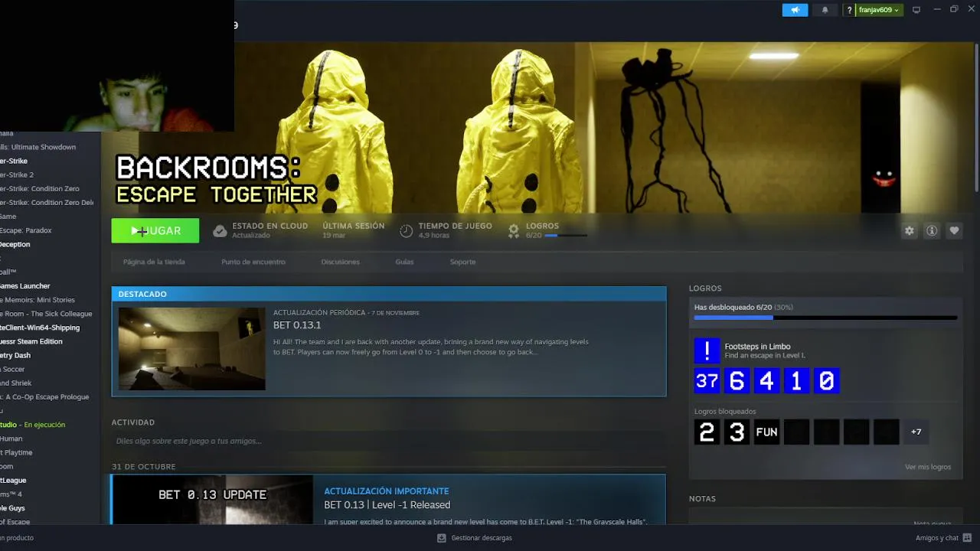Add game to favorites heart icon
Image resolution: width=980 pixels, height=551 pixels.
pyautogui.click(x=954, y=230)
